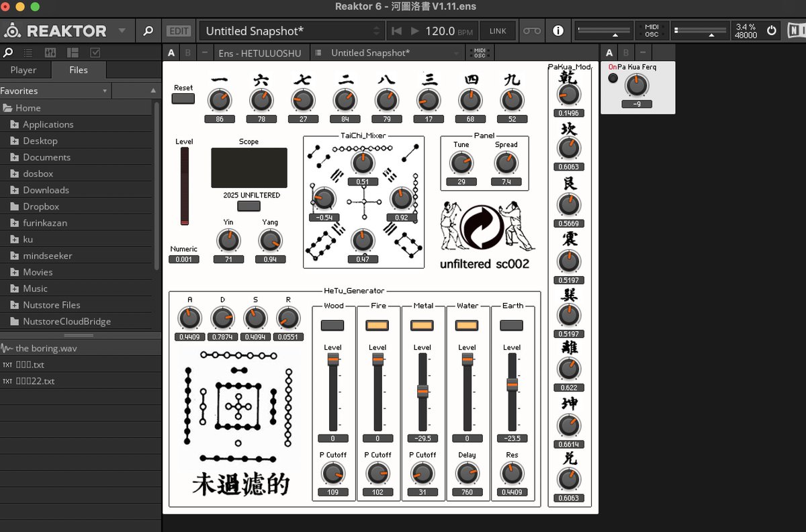The image size is (806, 532).
Task: Click the Tune knob in Panel
Action: click(461, 163)
